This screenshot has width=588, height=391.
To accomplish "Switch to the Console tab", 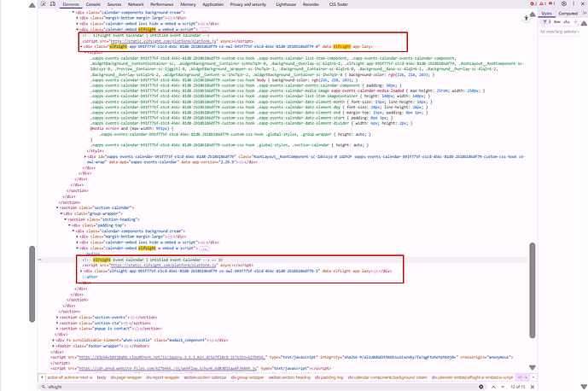I will click(x=93, y=4).
